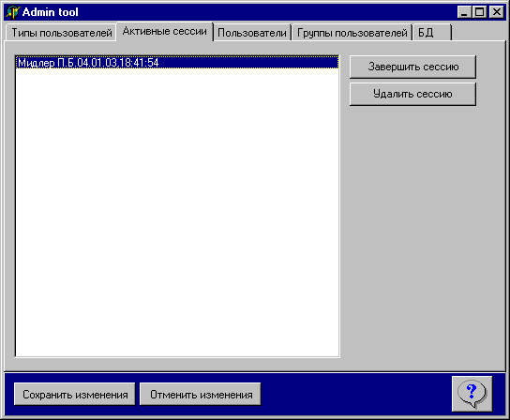
Task: Click empty white area of sessions list
Action: click(177, 212)
